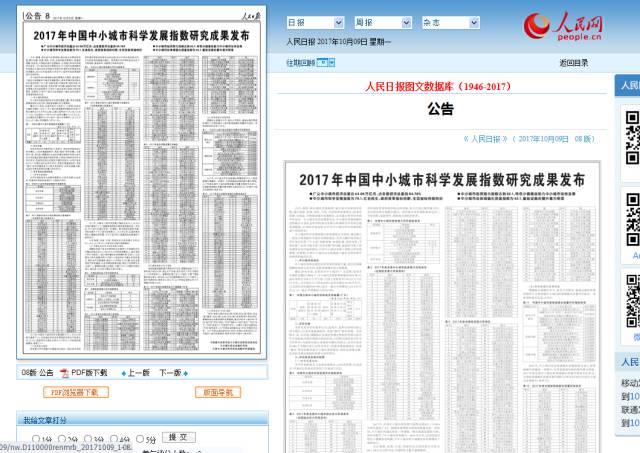The width and height of the screenshot is (640, 453).
Task: Click the blue 人民 tab in right sidebar
Action: 628,85
